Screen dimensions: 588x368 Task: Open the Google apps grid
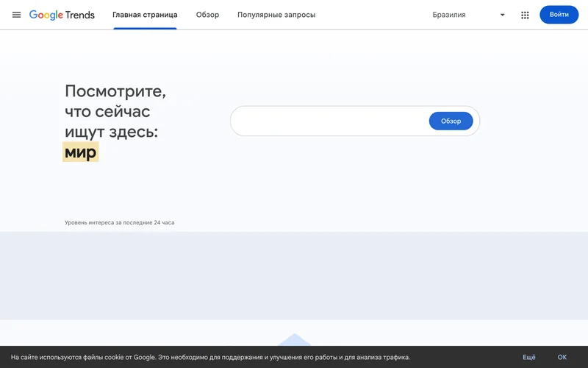pos(525,15)
